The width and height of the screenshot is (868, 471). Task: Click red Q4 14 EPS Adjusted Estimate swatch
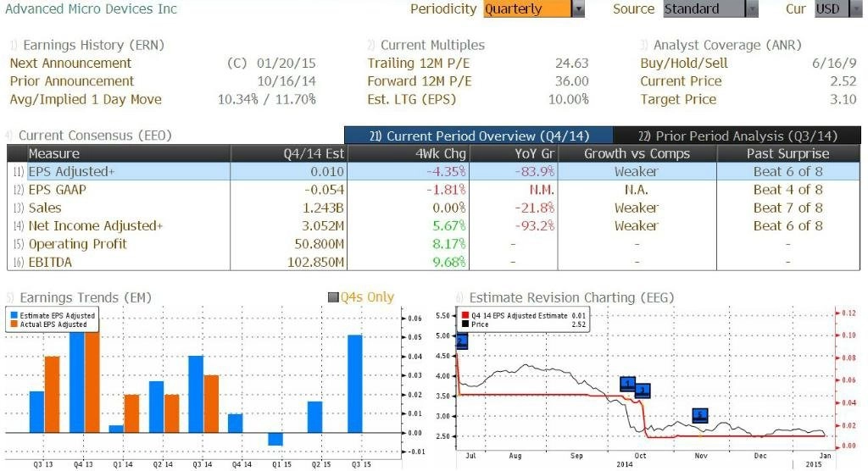(x=465, y=315)
